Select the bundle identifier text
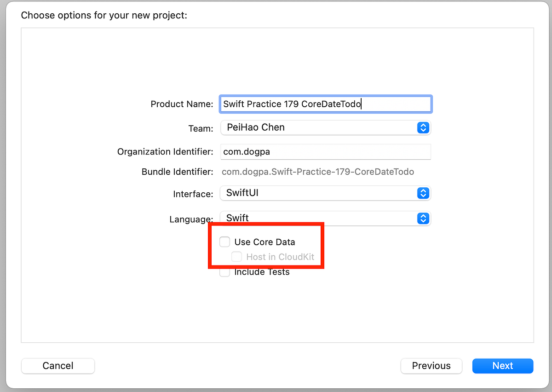Screen dimensions: 552x392 [317, 172]
